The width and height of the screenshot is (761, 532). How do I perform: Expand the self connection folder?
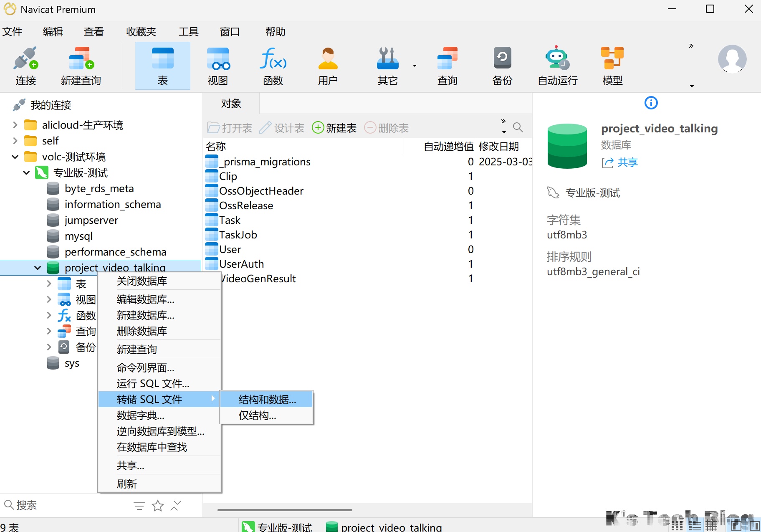coord(15,141)
